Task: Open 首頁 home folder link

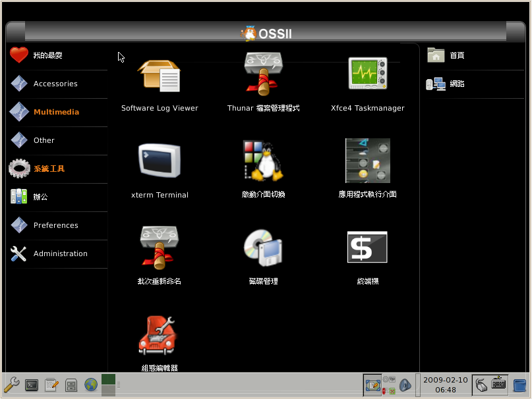Action: coord(456,56)
